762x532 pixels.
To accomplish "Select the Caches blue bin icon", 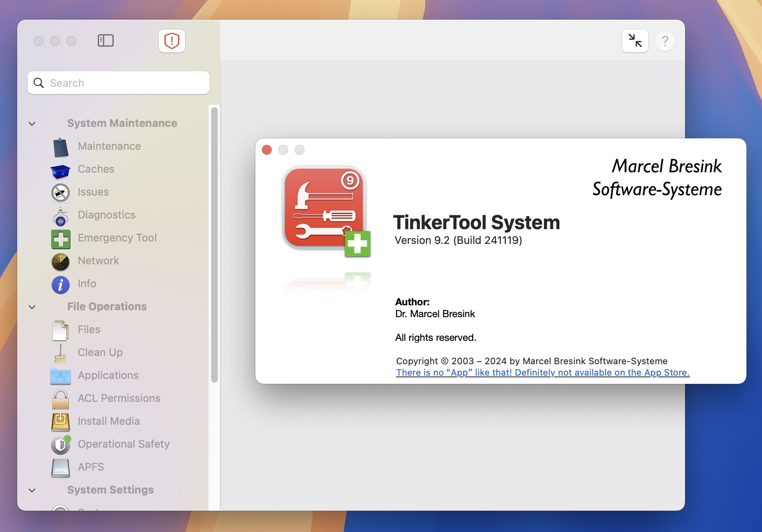I will point(61,171).
